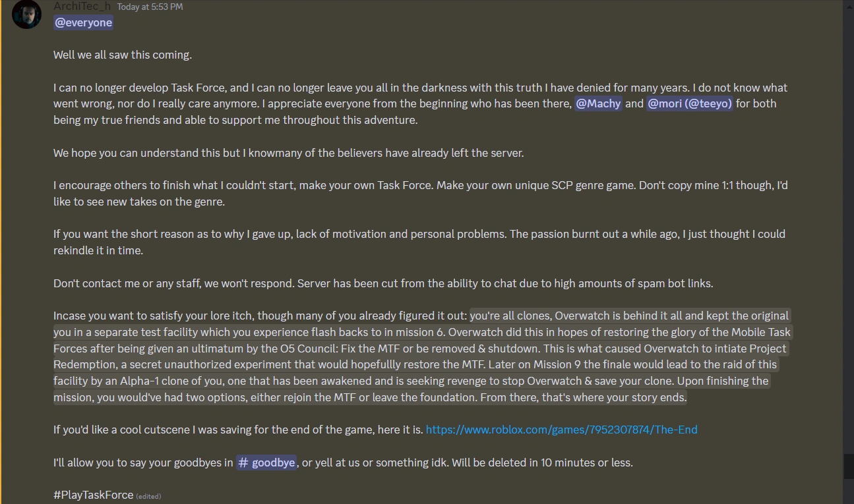Click the yellow strip on the left edge
The image size is (854, 504).
coord(1,264)
